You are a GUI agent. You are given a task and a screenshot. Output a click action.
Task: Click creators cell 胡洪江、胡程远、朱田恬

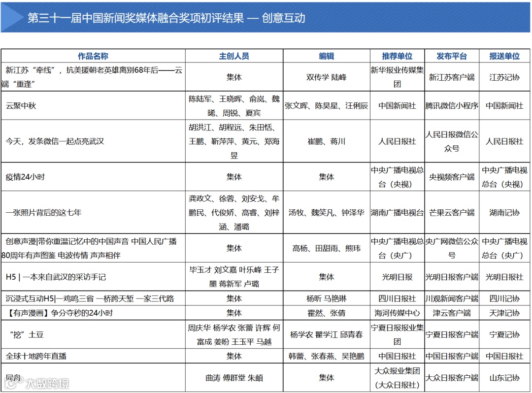click(x=234, y=141)
